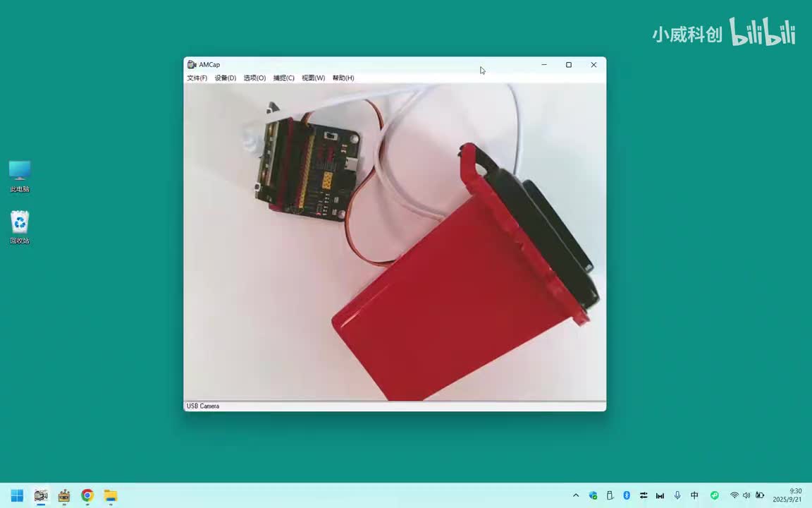This screenshot has width=812, height=508.
Task: Open the 选项(O) menu in AMCap
Action: click(254, 78)
